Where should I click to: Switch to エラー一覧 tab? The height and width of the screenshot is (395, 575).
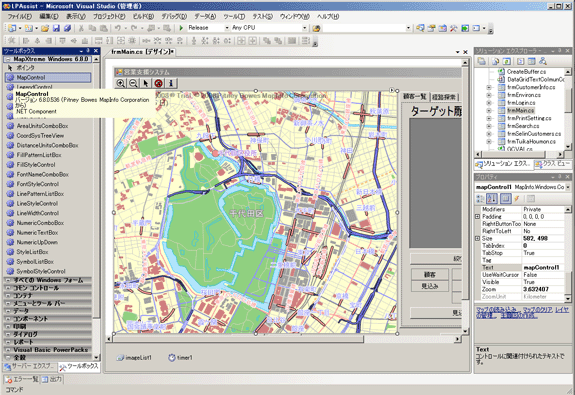coord(22,379)
